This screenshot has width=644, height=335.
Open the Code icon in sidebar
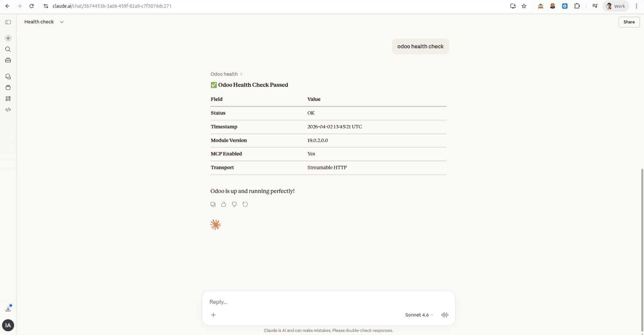coord(8,109)
